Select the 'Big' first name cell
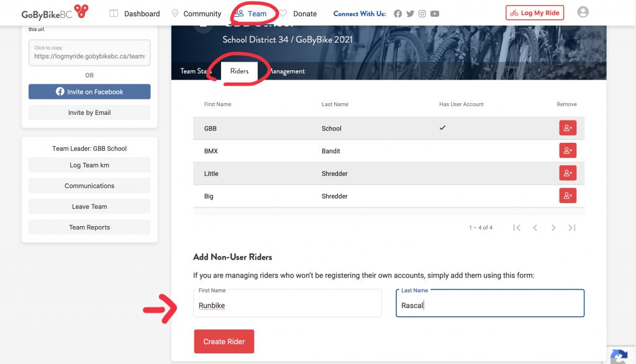The image size is (636, 364). click(209, 196)
